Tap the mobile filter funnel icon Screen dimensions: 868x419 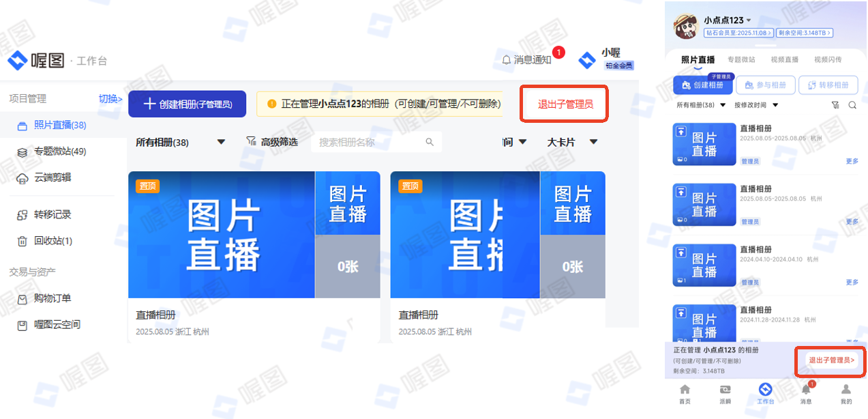coord(835,105)
